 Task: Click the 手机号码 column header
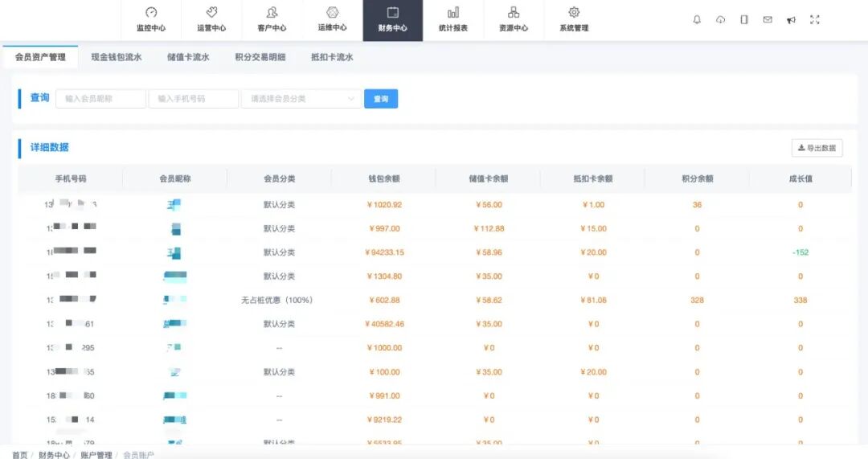(x=70, y=178)
